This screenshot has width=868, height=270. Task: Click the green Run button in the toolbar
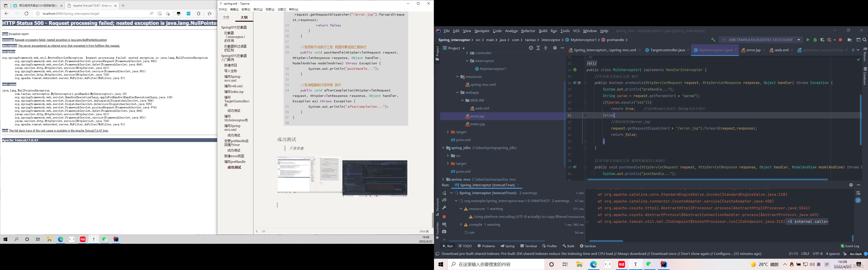click(808, 40)
